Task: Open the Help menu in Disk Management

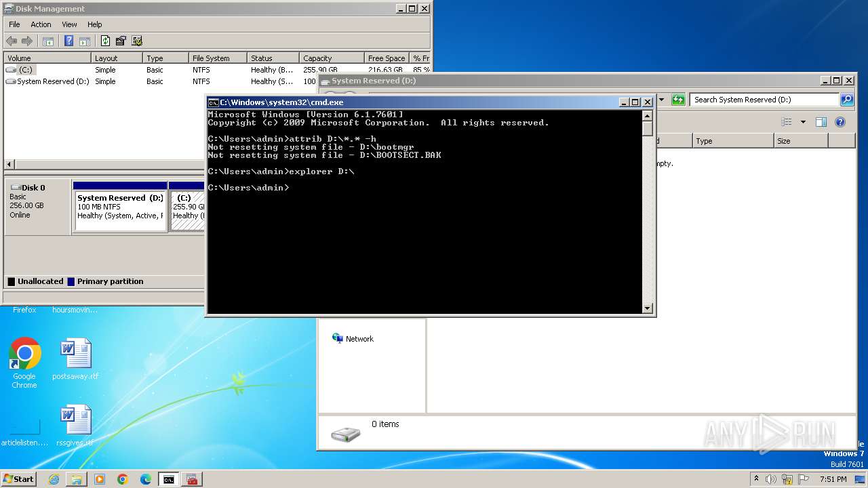Action: 95,24
